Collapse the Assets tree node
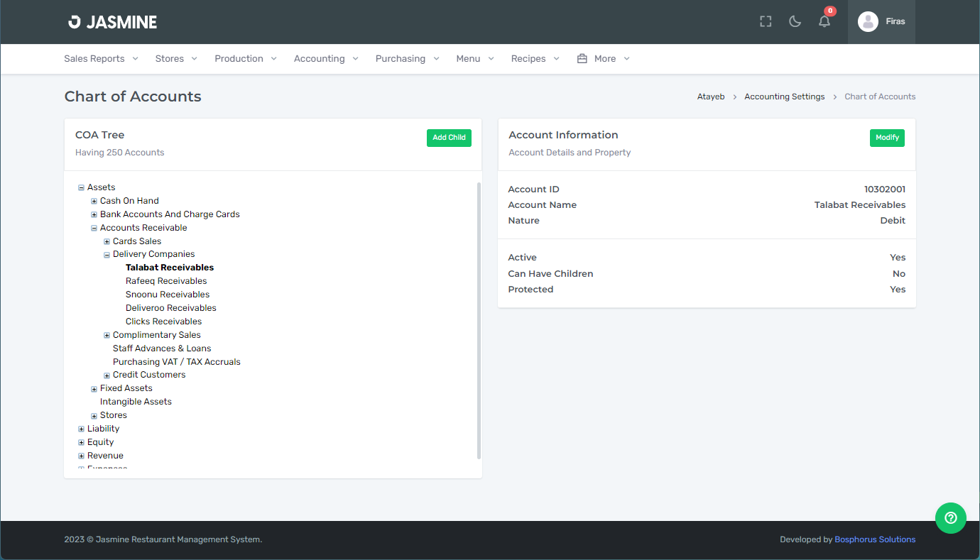 click(x=81, y=188)
